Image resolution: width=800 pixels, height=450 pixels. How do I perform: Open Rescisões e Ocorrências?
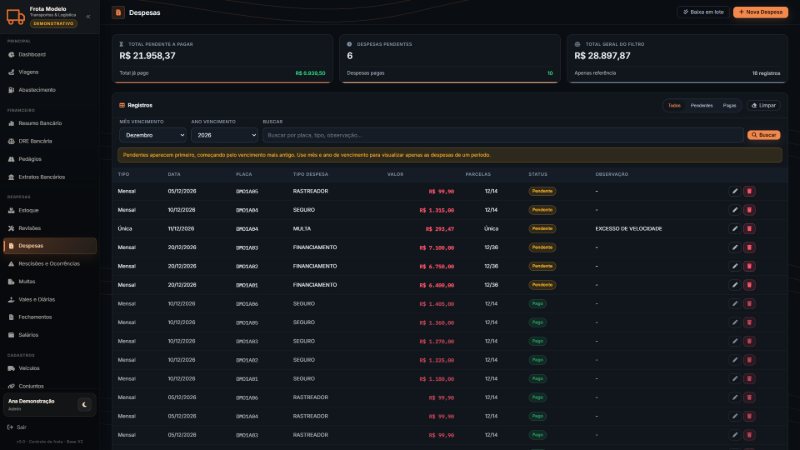point(49,263)
